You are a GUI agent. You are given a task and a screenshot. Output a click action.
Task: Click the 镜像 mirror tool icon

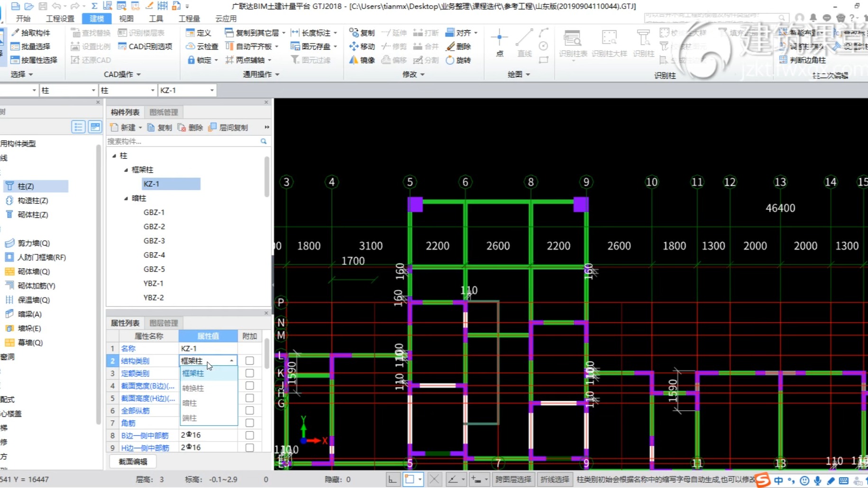pyautogui.click(x=354, y=60)
